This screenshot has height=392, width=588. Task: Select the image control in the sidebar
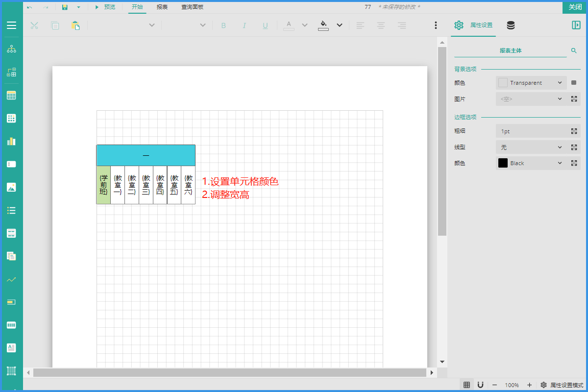(x=11, y=187)
